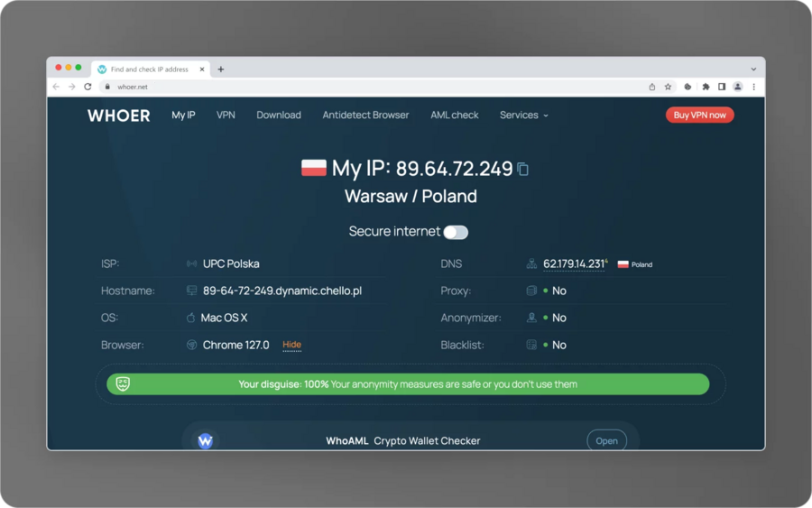
Task: Bookmark the page with the star icon
Action: point(668,87)
